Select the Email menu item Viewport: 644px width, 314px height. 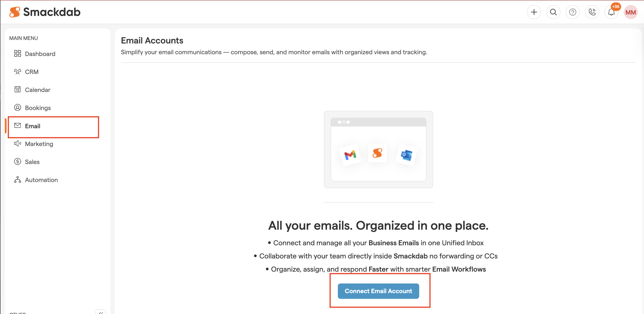tap(33, 126)
